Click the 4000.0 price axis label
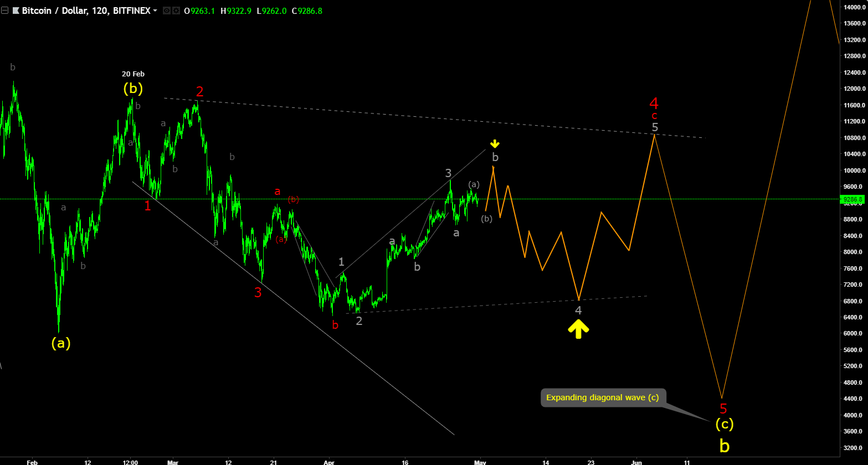This screenshot has width=868, height=465. click(854, 415)
